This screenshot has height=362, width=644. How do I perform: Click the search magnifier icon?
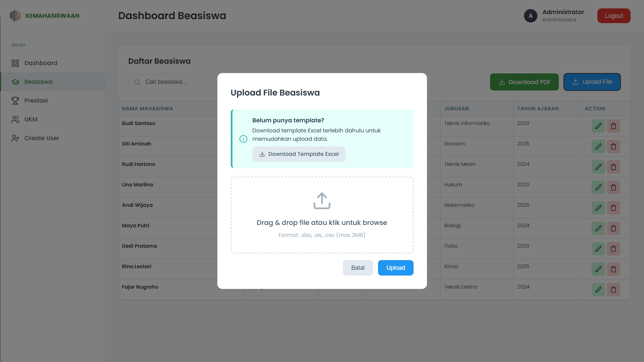pyautogui.click(x=137, y=82)
